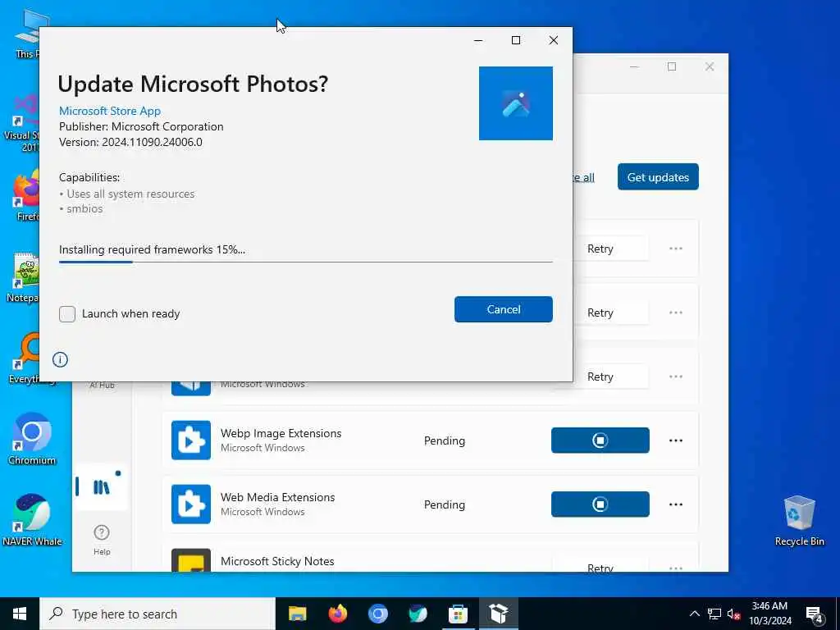Pending status of Web Media Extensions
The width and height of the screenshot is (840, 630).
[444, 504]
